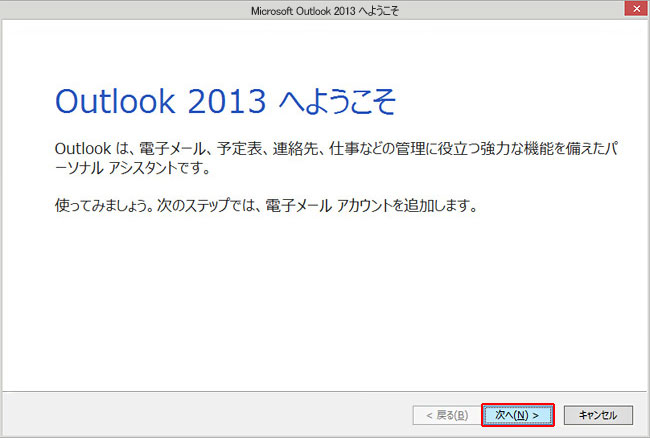Click the < 戻る(B) button
Image resolution: width=650 pixels, height=438 pixels.
[x=447, y=415]
